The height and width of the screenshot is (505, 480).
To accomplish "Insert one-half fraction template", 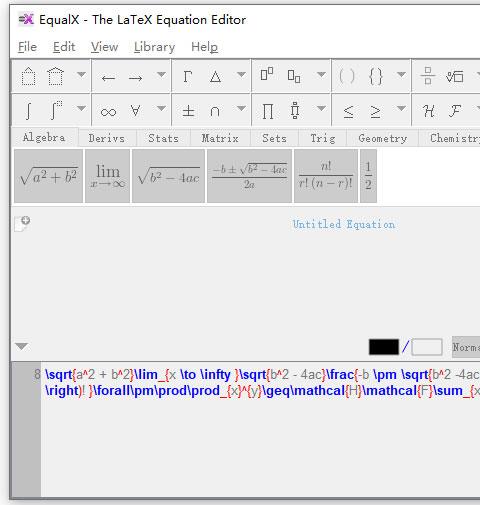I will (x=368, y=176).
